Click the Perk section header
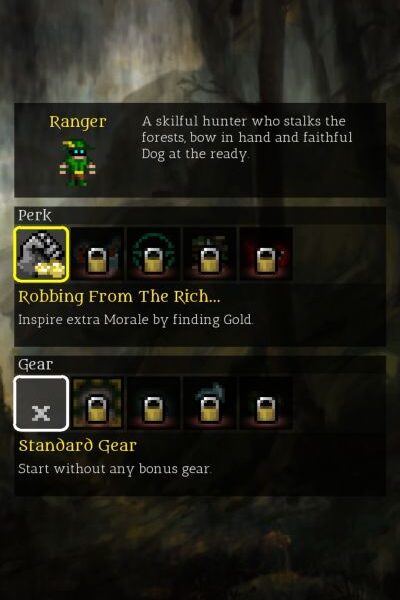This screenshot has width=400, height=600. 34,215
